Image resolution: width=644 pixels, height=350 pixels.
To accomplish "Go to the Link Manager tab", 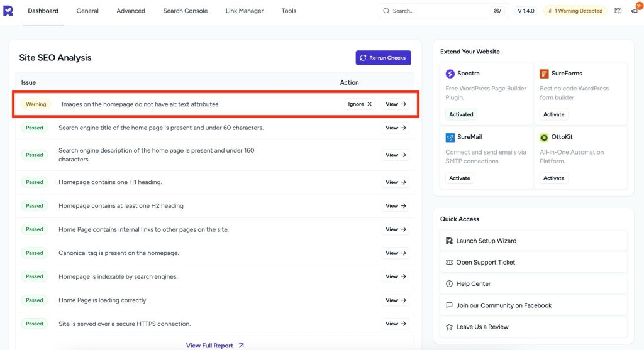I will coord(244,11).
